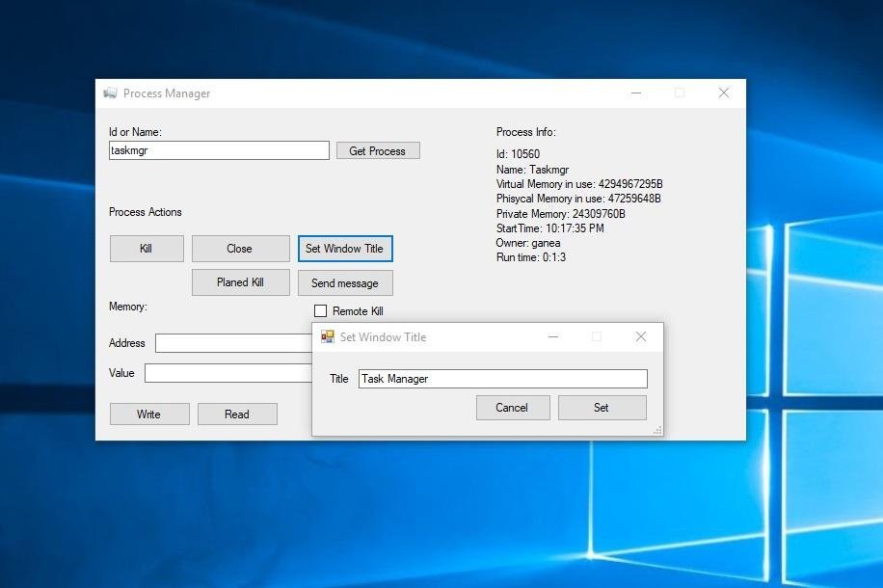Click the resize grip of the dialog
Image resolution: width=883 pixels, height=588 pixels.
coord(657,430)
